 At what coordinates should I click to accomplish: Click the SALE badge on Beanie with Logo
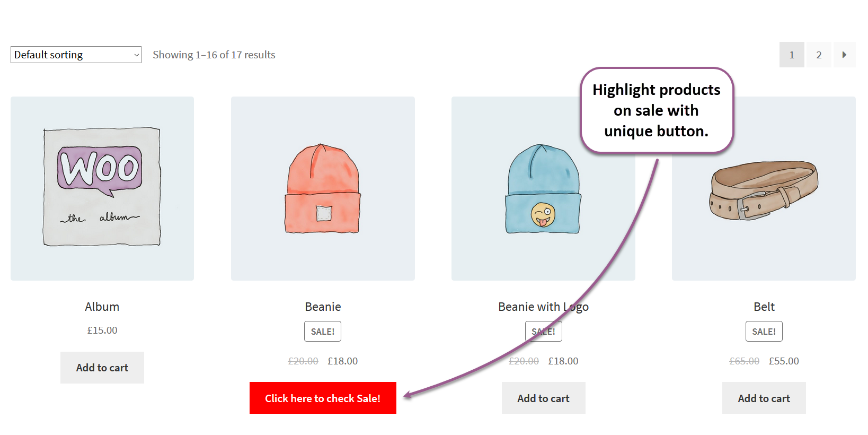coord(543,331)
